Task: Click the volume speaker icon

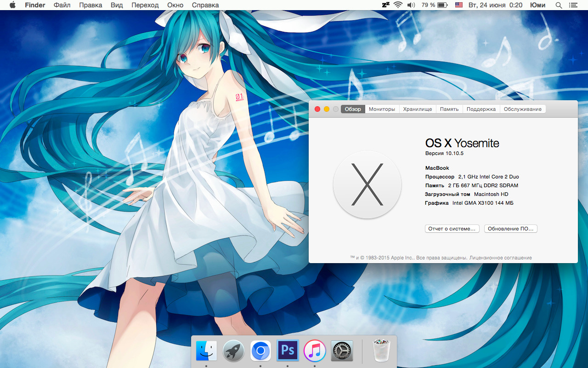Action: tap(411, 5)
